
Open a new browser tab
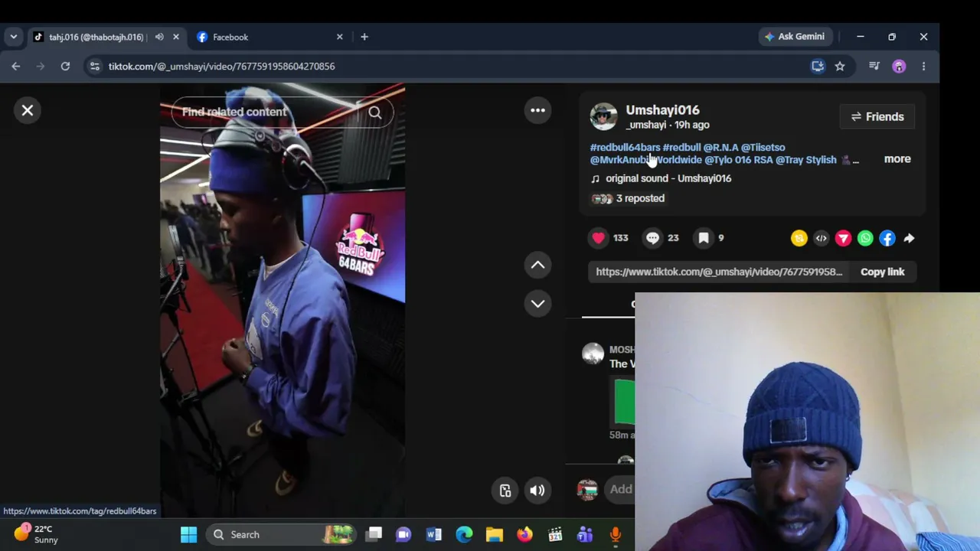(x=364, y=37)
